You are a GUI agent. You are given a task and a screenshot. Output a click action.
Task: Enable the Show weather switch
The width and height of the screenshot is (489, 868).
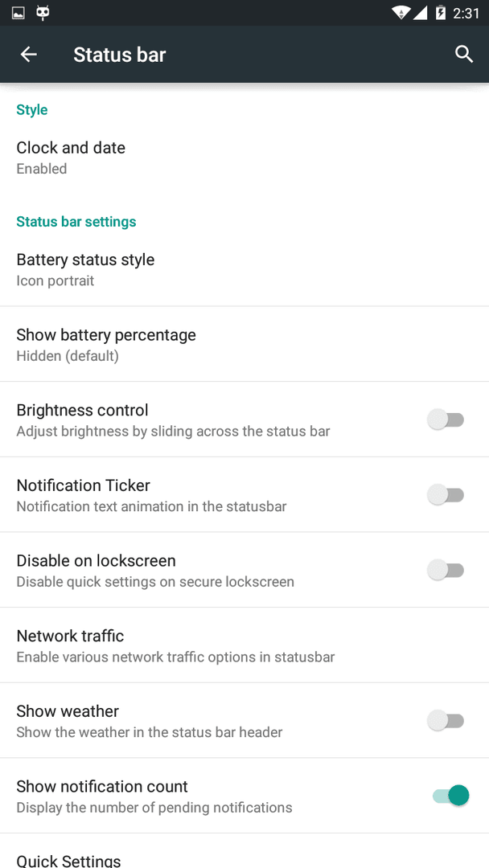pos(446,721)
